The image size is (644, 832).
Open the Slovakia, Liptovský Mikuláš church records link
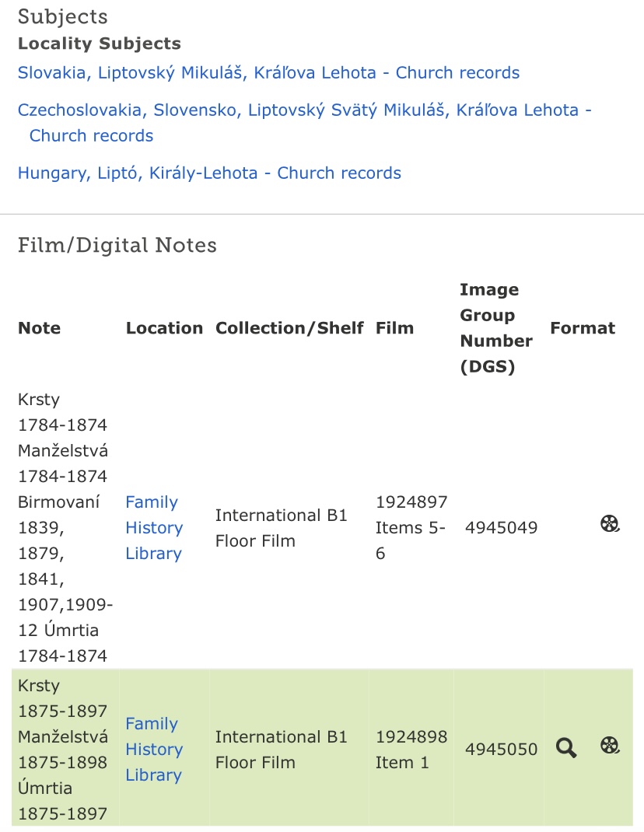pos(268,73)
